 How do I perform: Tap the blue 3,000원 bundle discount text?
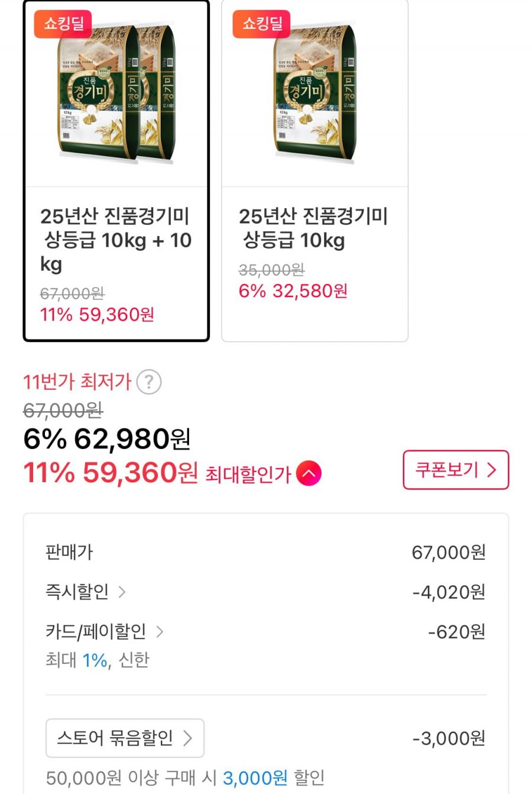point(255,778)
